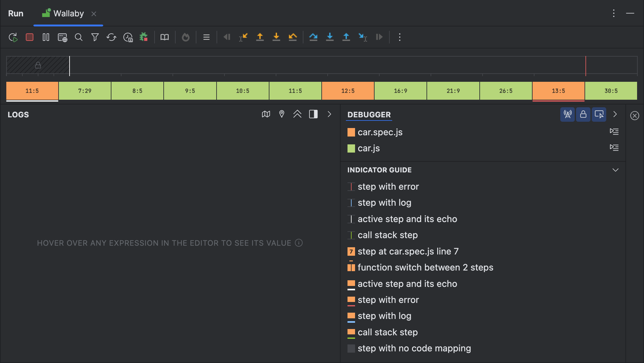Viewport: 644px width, 363px height.
Task: Click the double chevron up icon
Action: coord(297,114)
